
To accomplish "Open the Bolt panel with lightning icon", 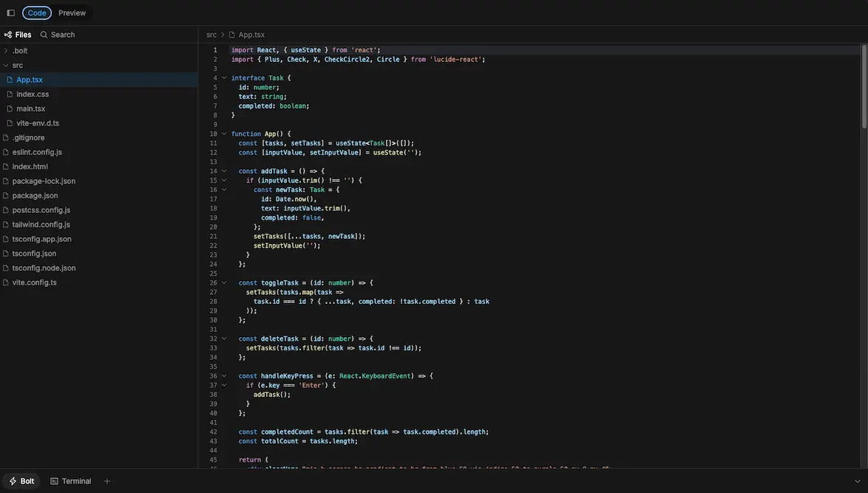I will tap(21, 481).
